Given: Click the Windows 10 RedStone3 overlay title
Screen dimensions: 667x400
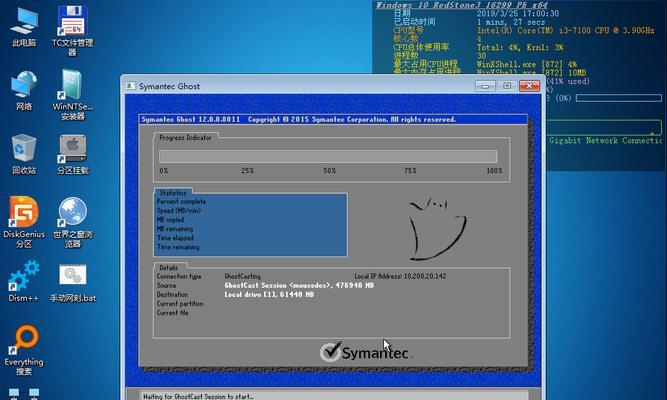Looking at the screenshot, I should (x=462, y=5).
